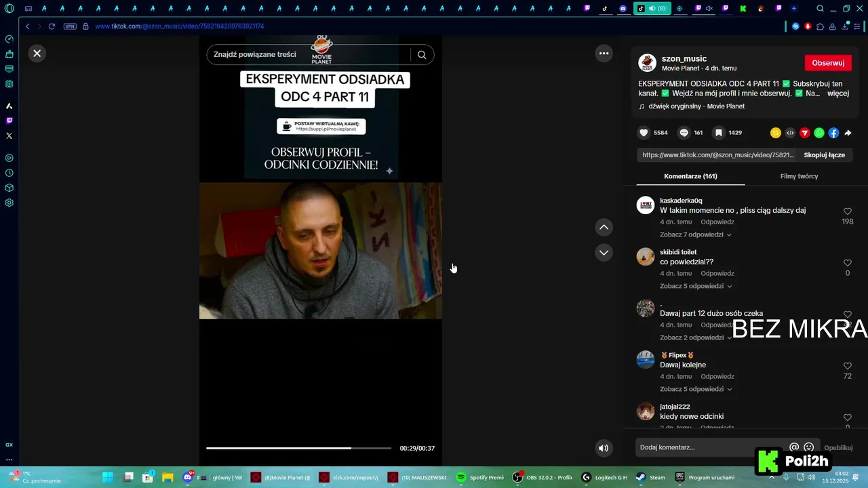The height and width of the screenshot is (488, 868).
Task: Open the browser extensions puzzle icon
Action: (x=820, y=26)
